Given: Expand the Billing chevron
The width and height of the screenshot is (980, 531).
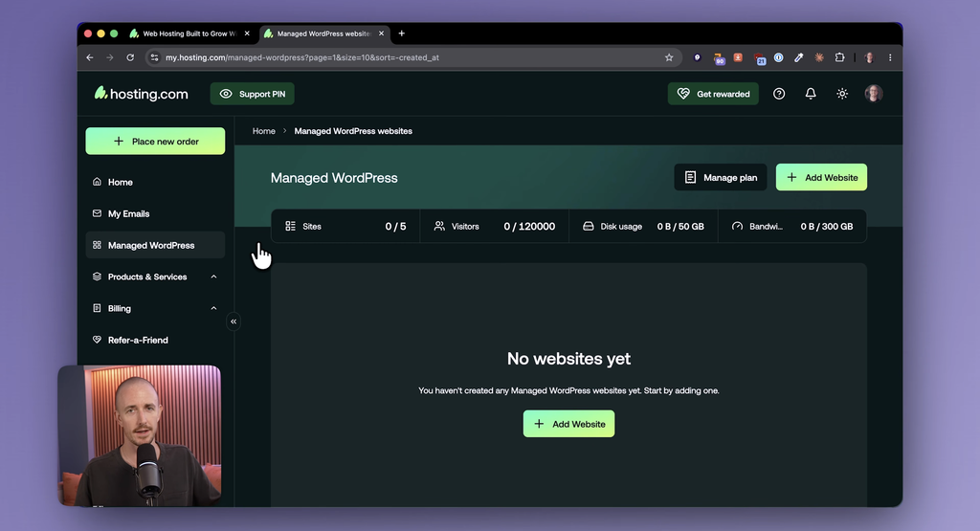Looking at the screenshot, I should coord(213,309).
